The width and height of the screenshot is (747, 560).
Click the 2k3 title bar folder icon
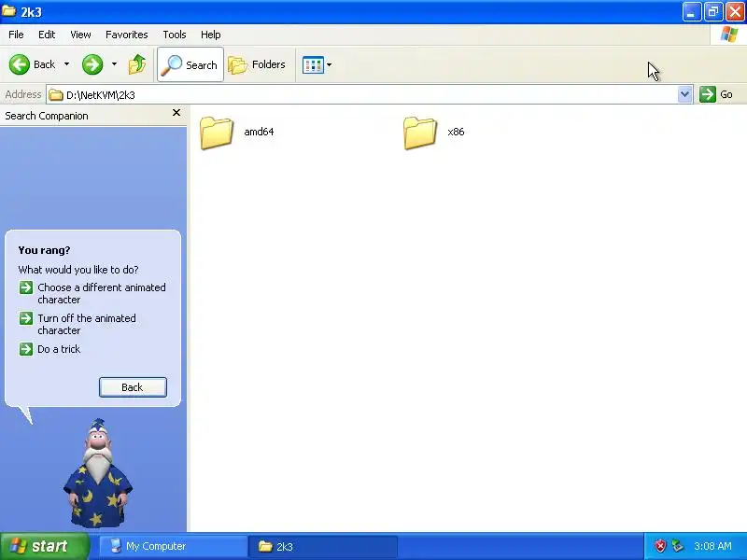click(9, 11)
